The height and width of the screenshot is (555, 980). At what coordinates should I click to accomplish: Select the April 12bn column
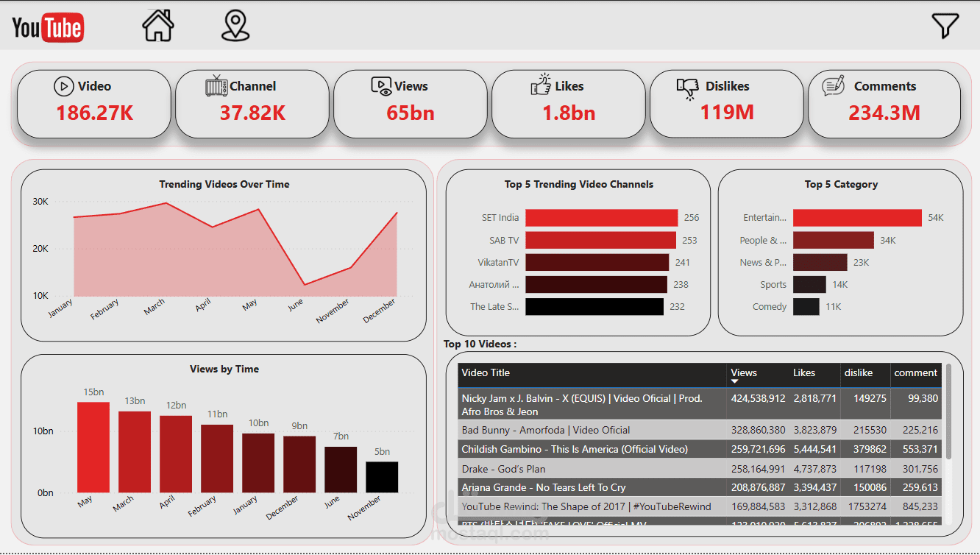point(176,454)
